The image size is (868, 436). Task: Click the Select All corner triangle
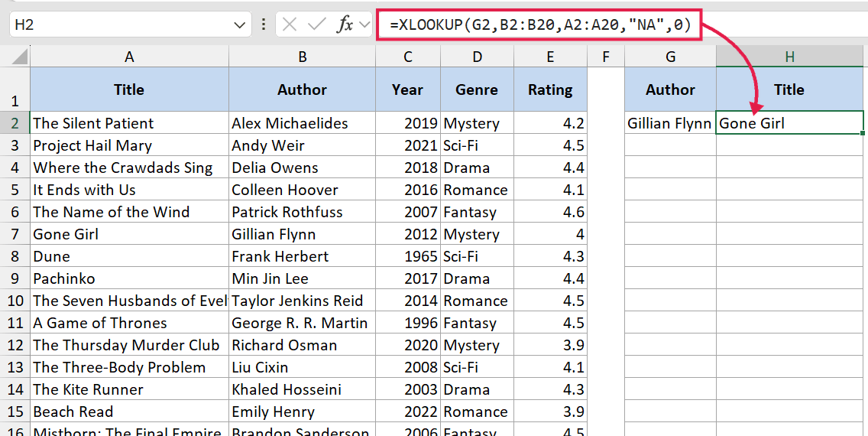coord(19,56)
